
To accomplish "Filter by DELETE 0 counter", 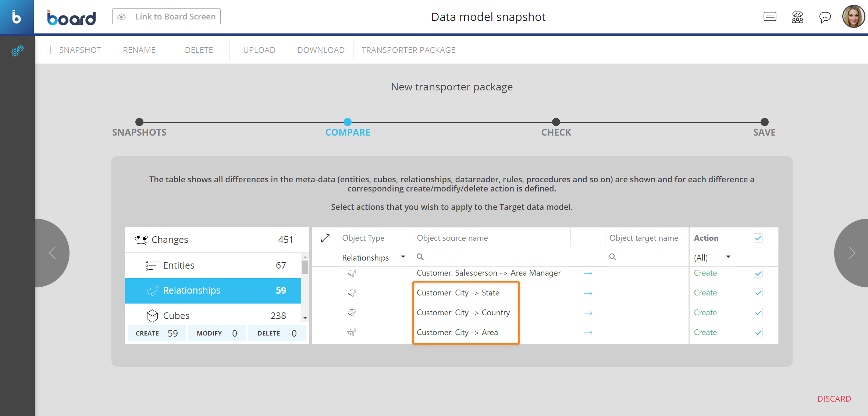I will (277, 333).
